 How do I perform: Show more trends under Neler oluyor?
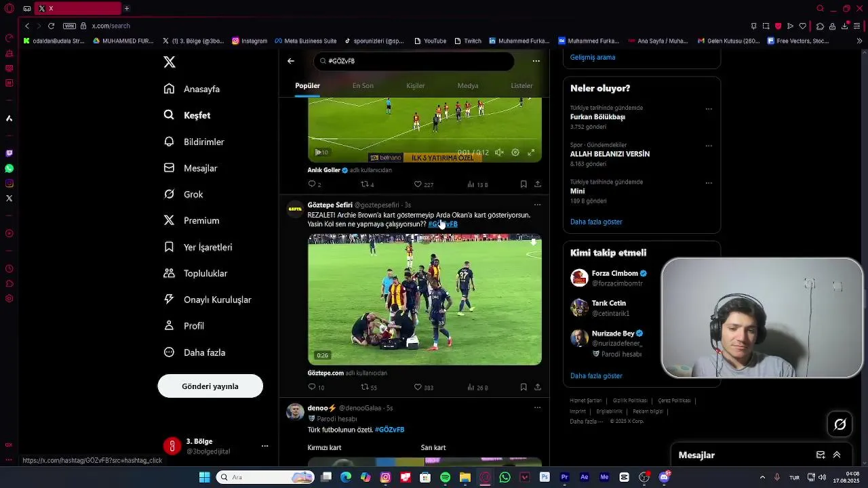click(596, 222)
